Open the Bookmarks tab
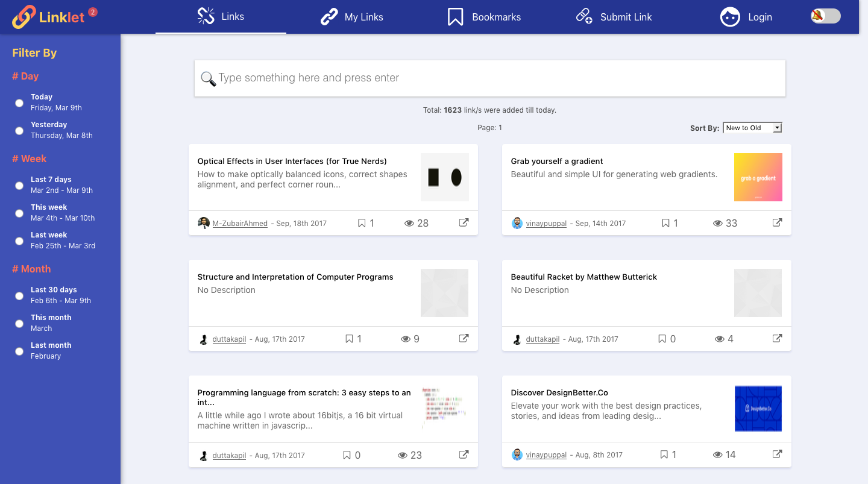868x484 pixels. 483,17
